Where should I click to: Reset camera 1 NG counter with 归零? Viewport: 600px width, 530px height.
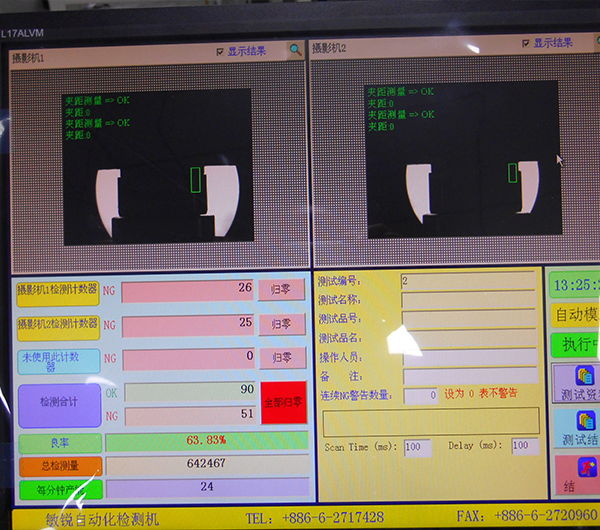(282, 290)
